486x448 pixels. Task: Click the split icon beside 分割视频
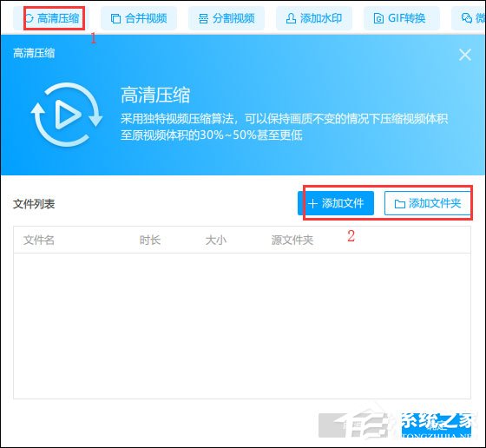pyautogui.click(x=203, y=18)
